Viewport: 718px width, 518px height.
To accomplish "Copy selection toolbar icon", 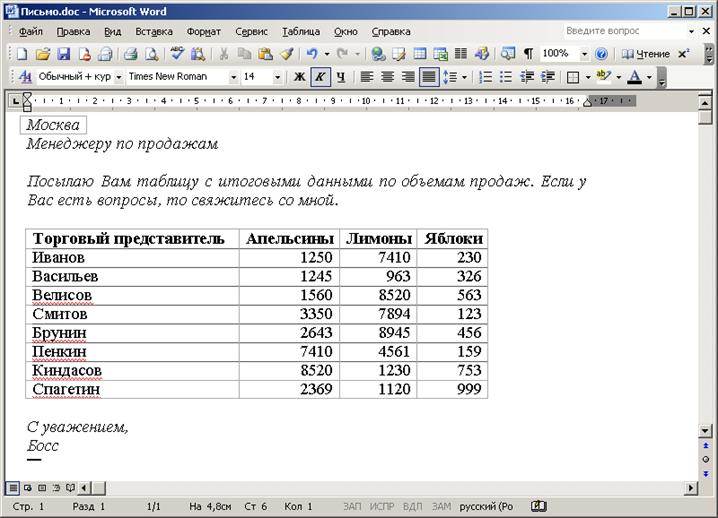I will pyautogui.click(x=244, y=54).
